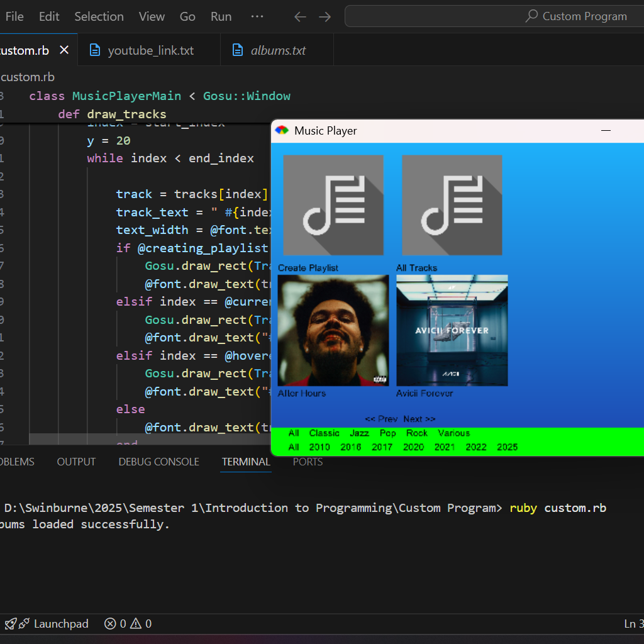This screenshot has height=644, width=644.
Task: Expand the overflow menu ellipsis
Action: (x=257, y=16)
